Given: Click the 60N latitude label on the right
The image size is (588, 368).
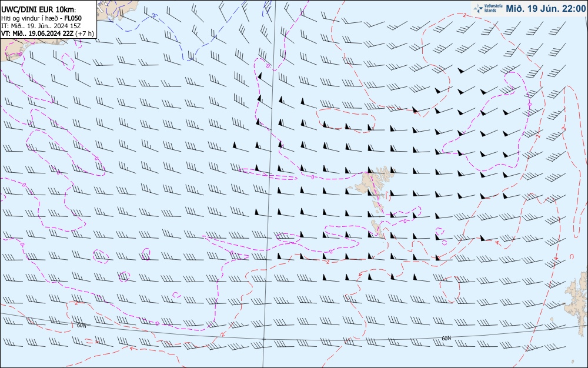Looking at the screenshot, I should point(446,339).
